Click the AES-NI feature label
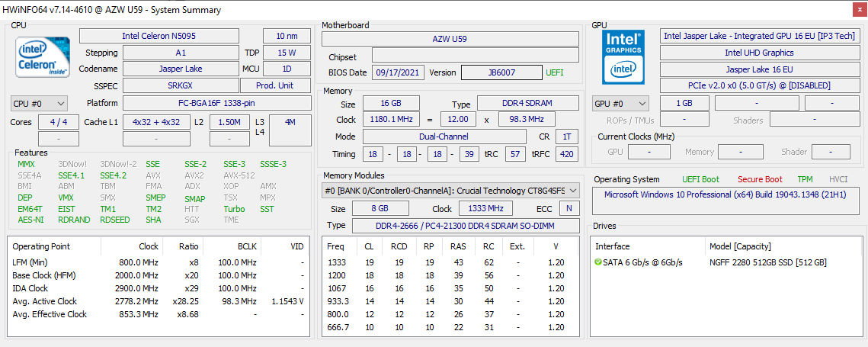868x347 pixels. (29, 220)
